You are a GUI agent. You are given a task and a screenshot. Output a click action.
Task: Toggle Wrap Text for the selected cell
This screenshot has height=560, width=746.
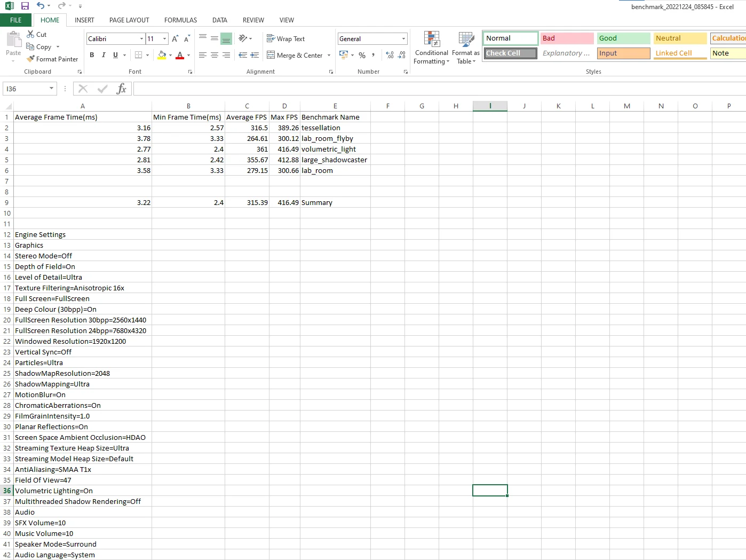286,38
